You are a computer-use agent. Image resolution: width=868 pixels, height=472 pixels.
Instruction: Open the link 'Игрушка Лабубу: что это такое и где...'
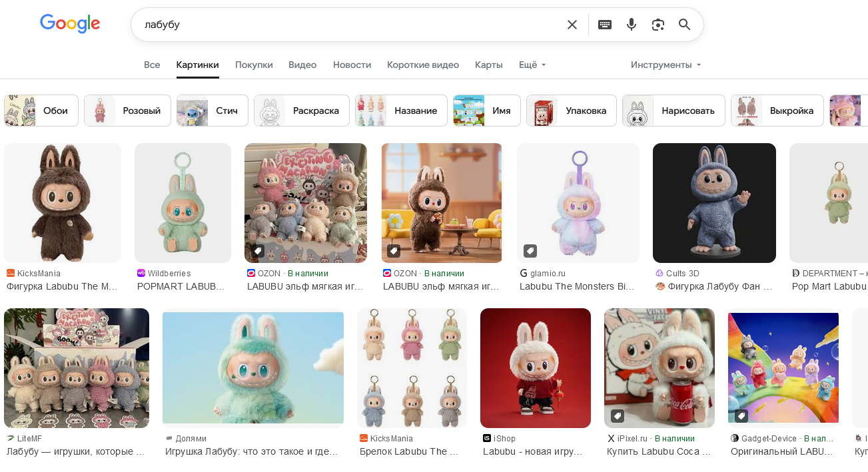click(252, 451)
